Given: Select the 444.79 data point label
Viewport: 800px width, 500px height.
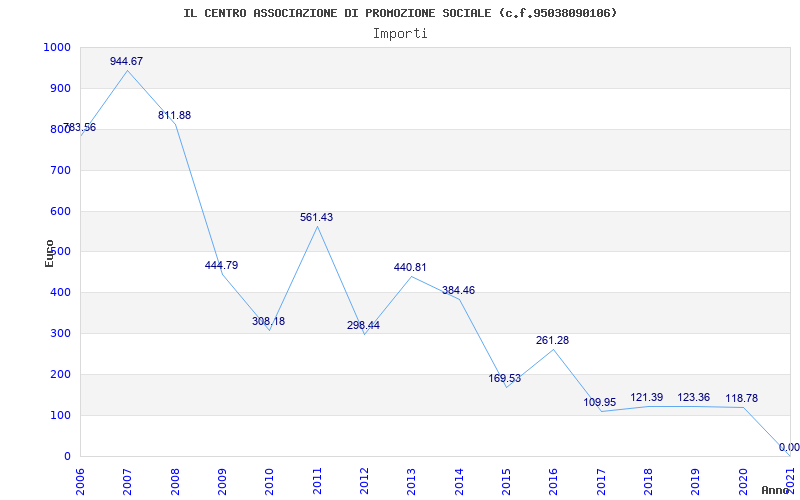Looking at the screenshot, I should [221, 265].
